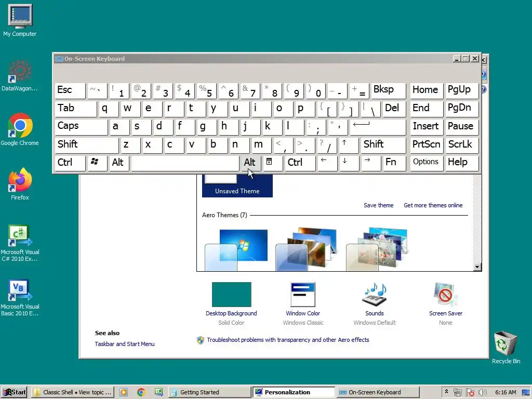Viewport: 532px width, 399px height.
Task: Click the Esc key
Action: pos(70,90)
